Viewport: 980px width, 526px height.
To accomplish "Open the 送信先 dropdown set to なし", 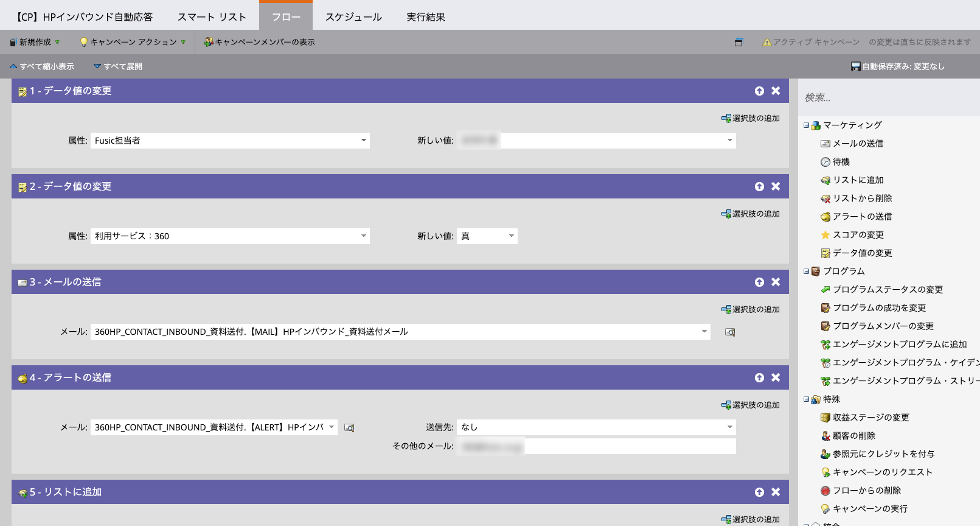I will (x=729, y=427).
